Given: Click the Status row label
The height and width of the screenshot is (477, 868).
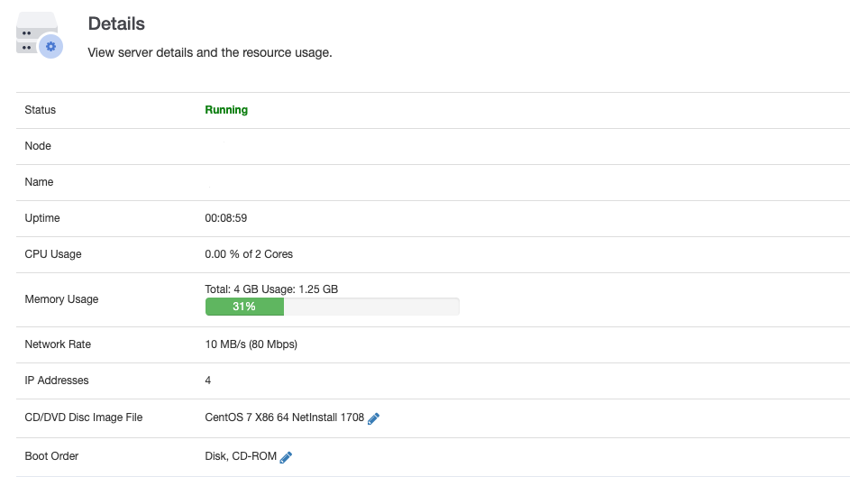Looking at the screenshot, I should 40,110.
